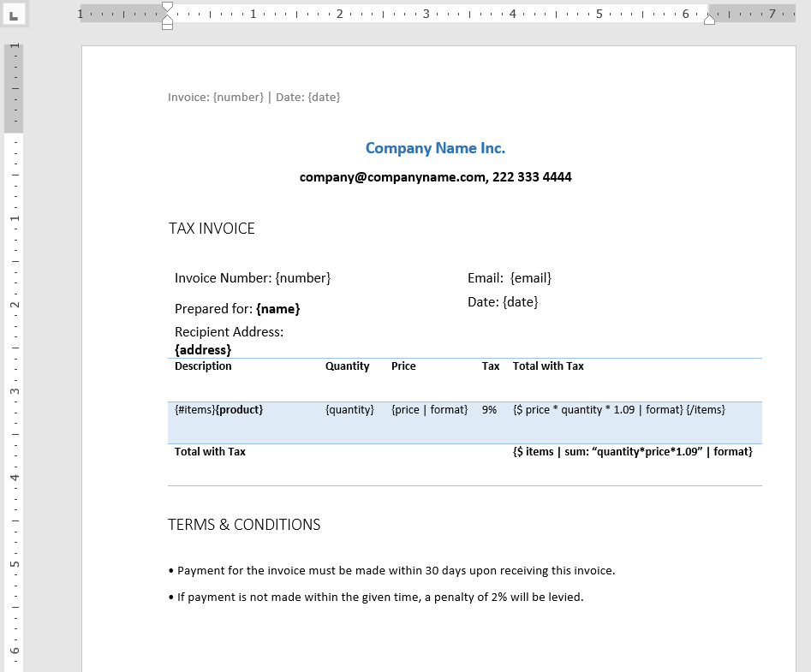
Task: Click the '{#items}{product}' cell
Action: click(x=218, y=410)
